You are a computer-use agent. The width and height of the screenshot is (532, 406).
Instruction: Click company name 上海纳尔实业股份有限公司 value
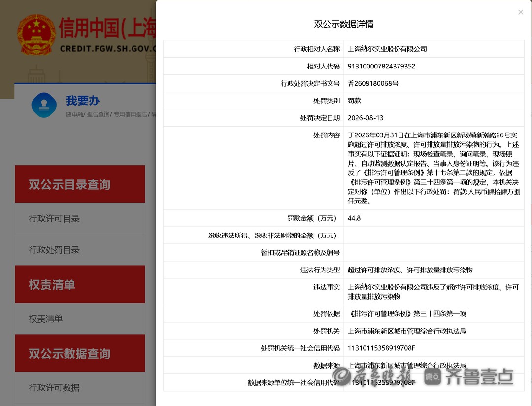(387, 49)
